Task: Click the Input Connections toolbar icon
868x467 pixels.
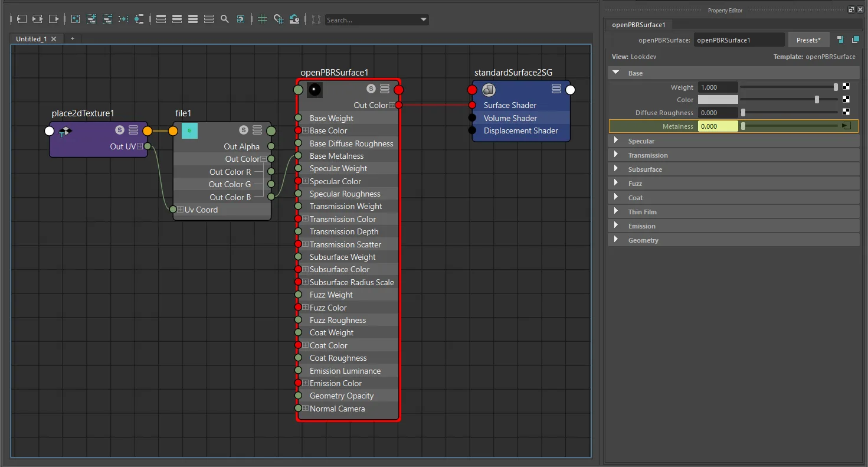Action: (21, 19)
